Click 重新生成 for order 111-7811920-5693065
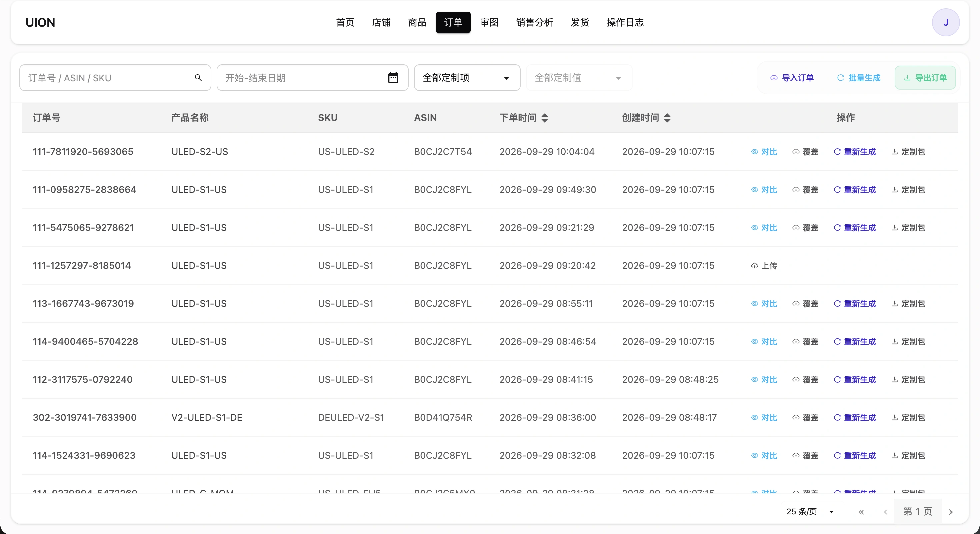 pos(854,152)
